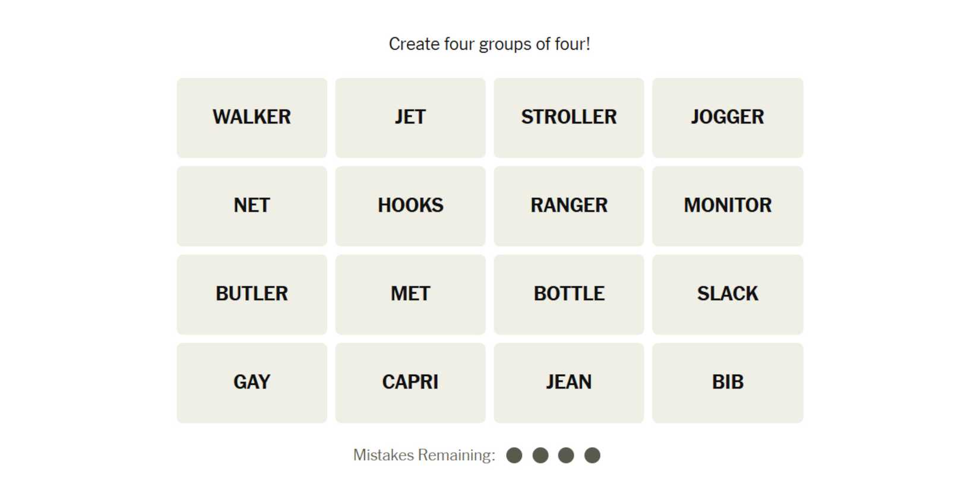Choose the BUTLER word tile
The width and height of the screenshot is (980, 490).
pyautogui.click(x=252, y=295)
